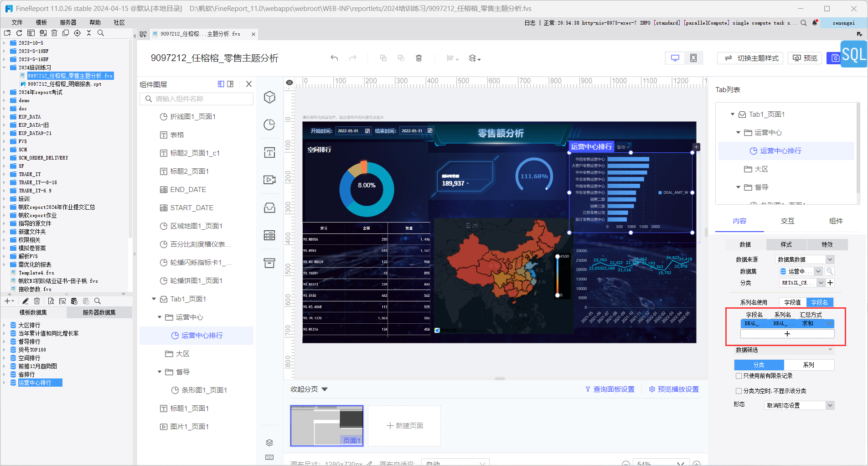Switch data filter to 分类
Viewport: 868px width, 466px height.
[x=759, y=365]
